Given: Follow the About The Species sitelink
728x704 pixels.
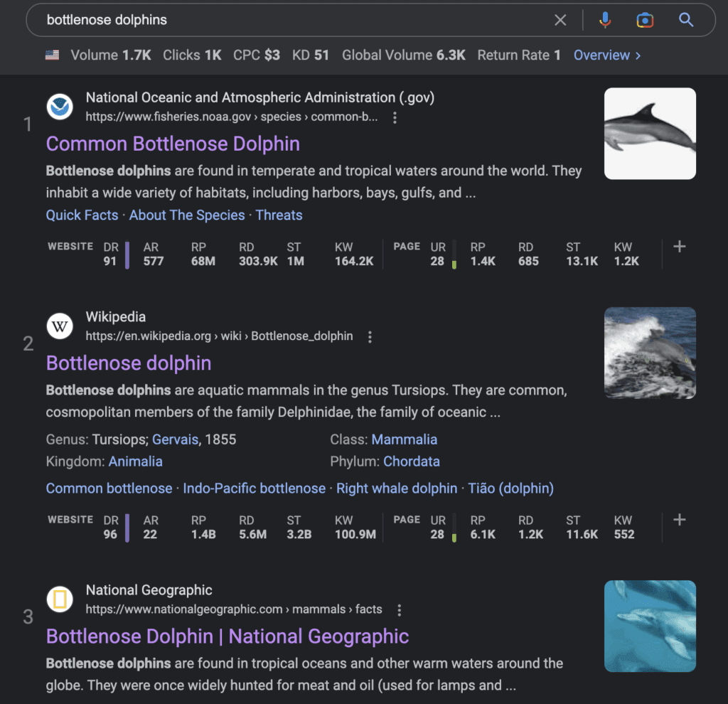Looking at the screenshot, I should (187, 215).
